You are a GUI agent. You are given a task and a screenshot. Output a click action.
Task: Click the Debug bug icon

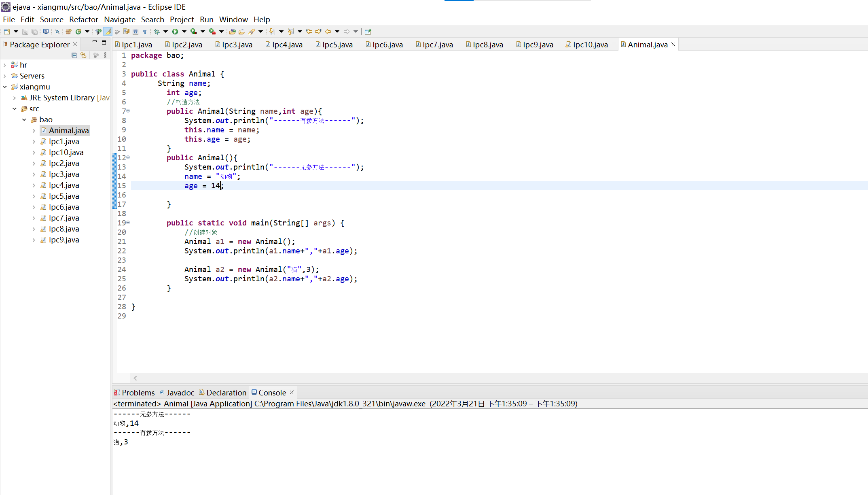pyautogui.click(x=157, y=32)
